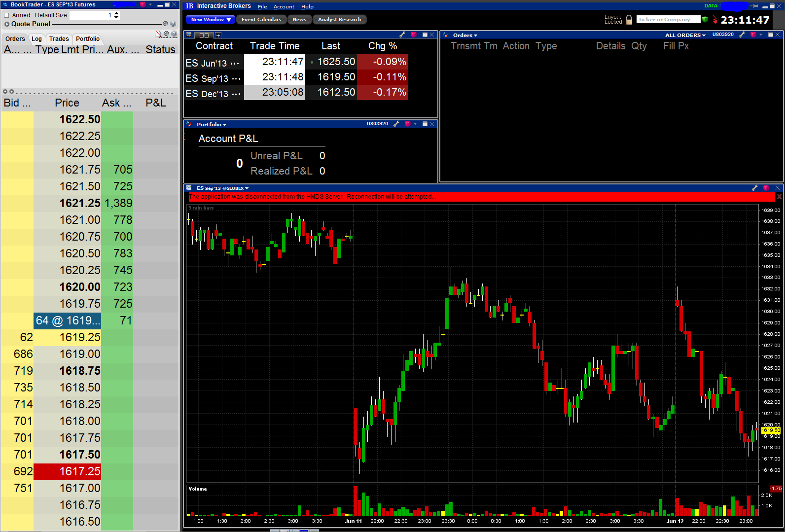Viewport: 785px width, 532px height.
Task: Open the Quote Panel help question-mark icon
Action: coord(173,24)
